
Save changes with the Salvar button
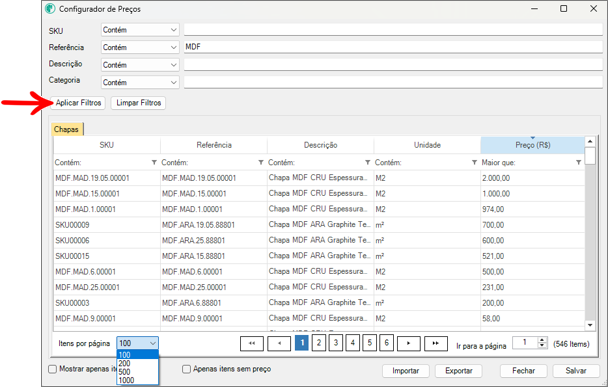pyautogui.click(x=576, y=371)
